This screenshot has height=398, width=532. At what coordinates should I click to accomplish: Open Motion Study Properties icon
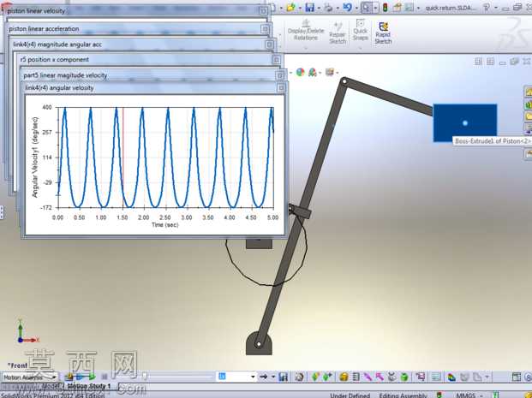point(436,377)
